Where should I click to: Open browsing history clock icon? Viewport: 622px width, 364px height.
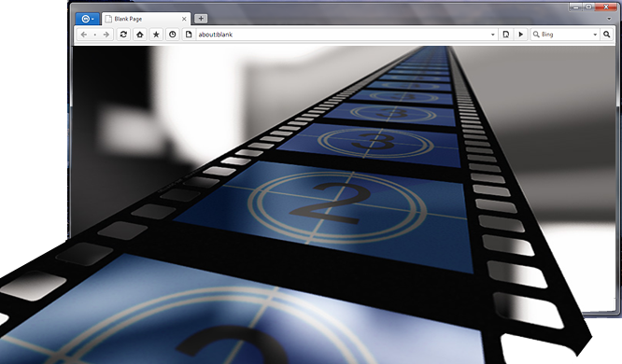tap(172, 35)
